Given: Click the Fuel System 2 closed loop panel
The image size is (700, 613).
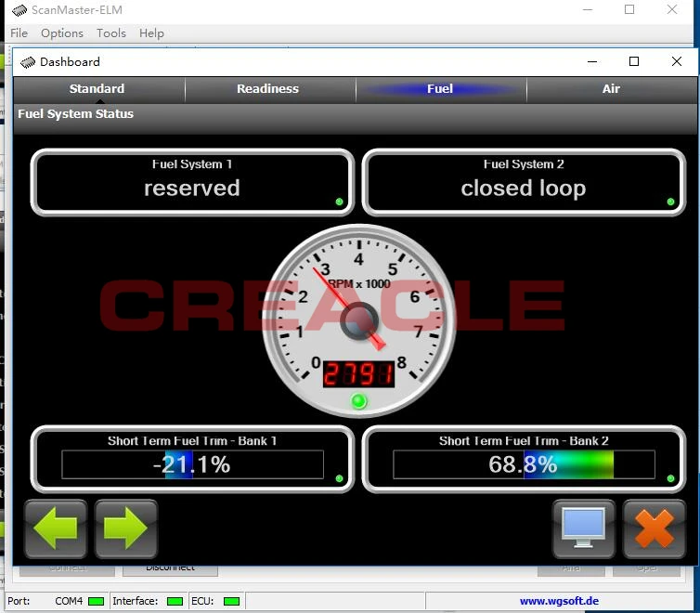Looking at the screenshot, I should coord(524,182).
